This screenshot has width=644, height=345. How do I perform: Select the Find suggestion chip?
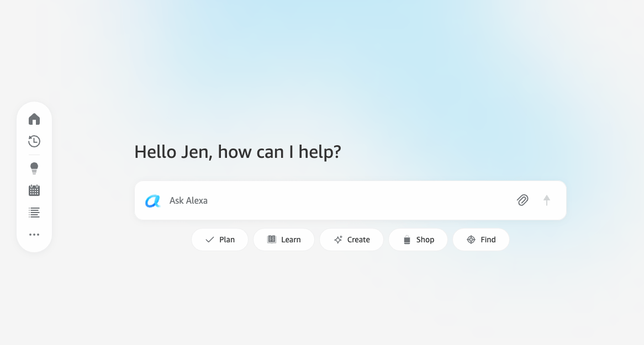[x=481, y=239]
